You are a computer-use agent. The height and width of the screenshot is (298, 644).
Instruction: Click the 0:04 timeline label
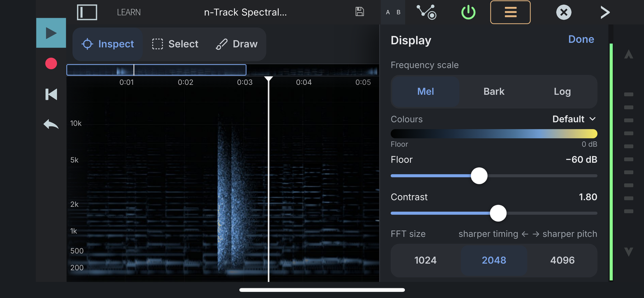(304, 82)
